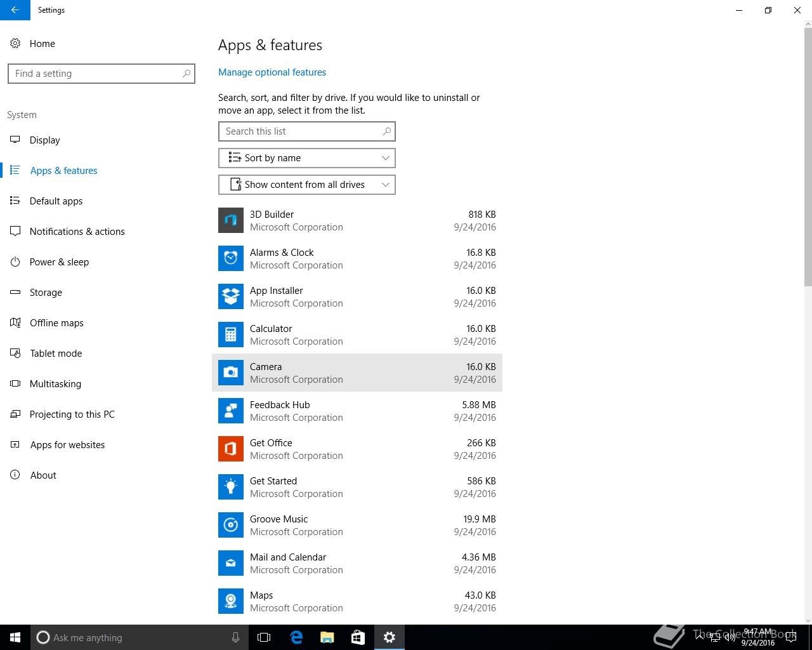812x650 pixels.
Task: Click the Cortana microphone icon
Action: 235,637
